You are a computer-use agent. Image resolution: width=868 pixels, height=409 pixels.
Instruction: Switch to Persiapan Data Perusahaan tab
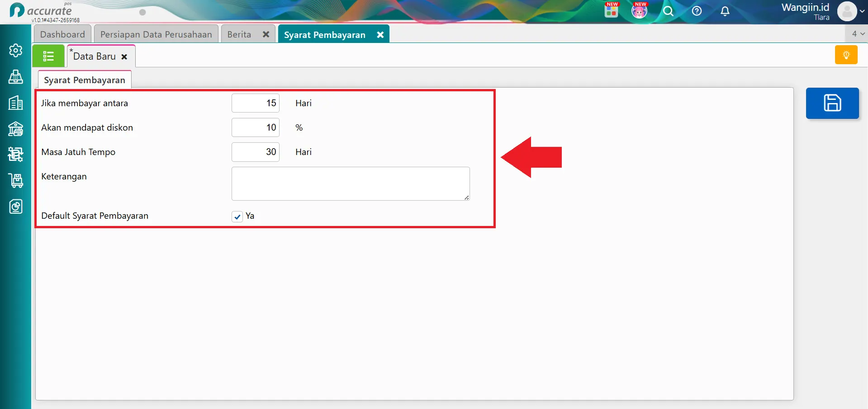pos(156,34)
